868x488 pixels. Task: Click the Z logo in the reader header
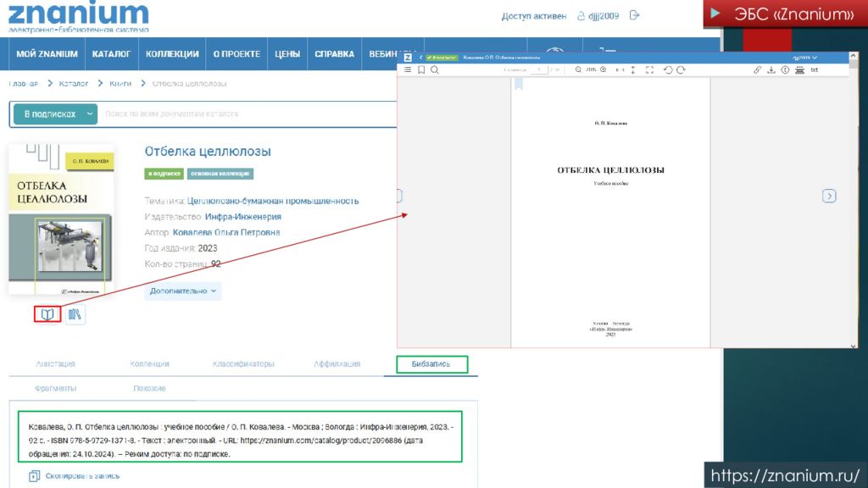click(x=408, y=57)
